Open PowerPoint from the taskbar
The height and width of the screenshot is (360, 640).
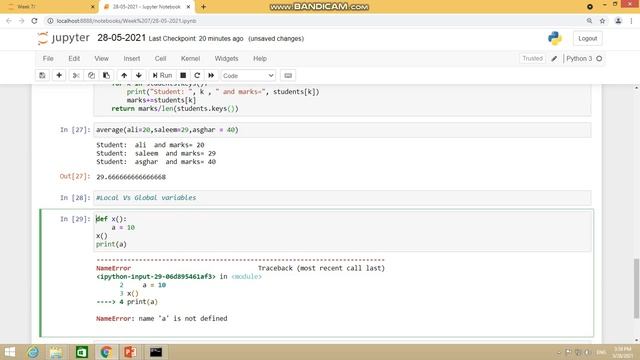pyautogui.click(x=130, y=352)
